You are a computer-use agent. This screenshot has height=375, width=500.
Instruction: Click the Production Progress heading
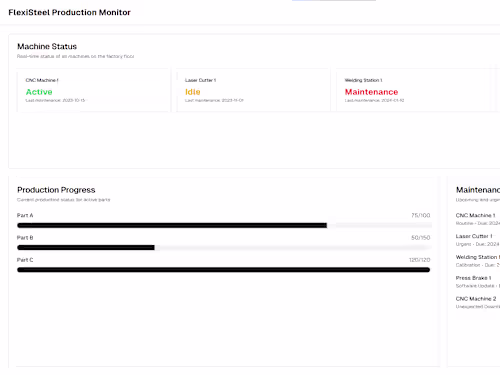click(x=56, y=190)
